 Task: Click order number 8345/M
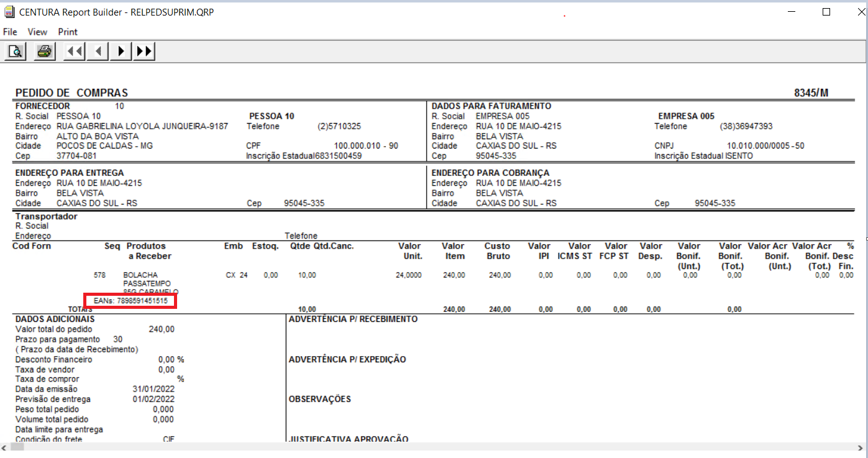tap(811, 93)
